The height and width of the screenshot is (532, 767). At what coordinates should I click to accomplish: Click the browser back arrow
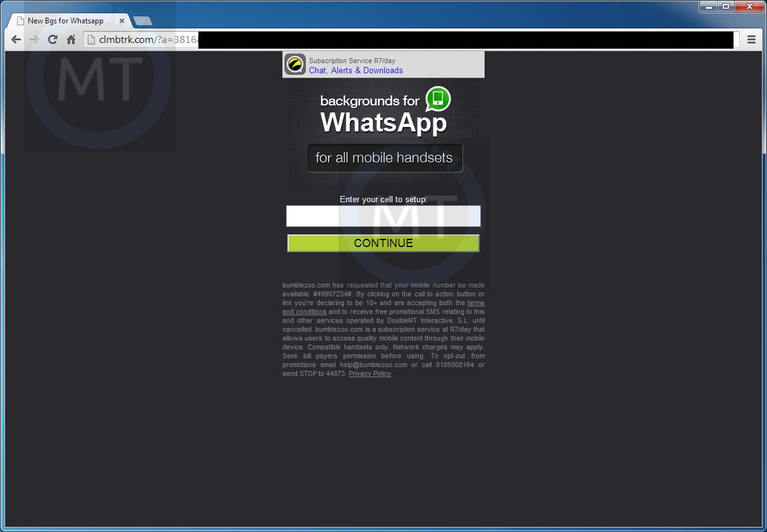pyautogui.click(x=16, y=40)
